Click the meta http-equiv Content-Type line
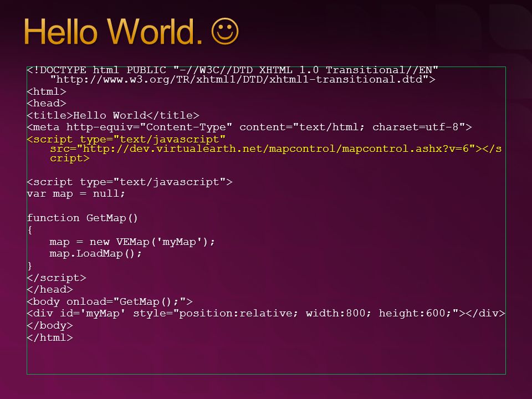Viewport: 532px width, 399px height. pyautogui.click(x=249, y=127)
